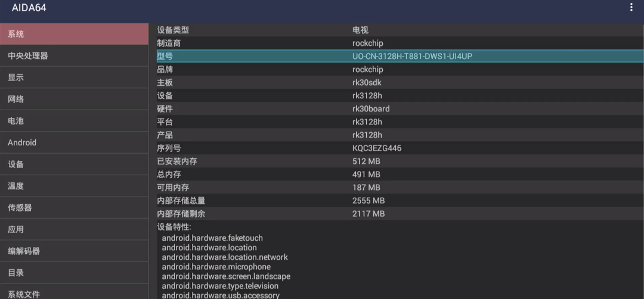Click the 512 MB installed memory value
Image resolution: width=644 pixels, height=299 pixels.
(x=366, y=161)
